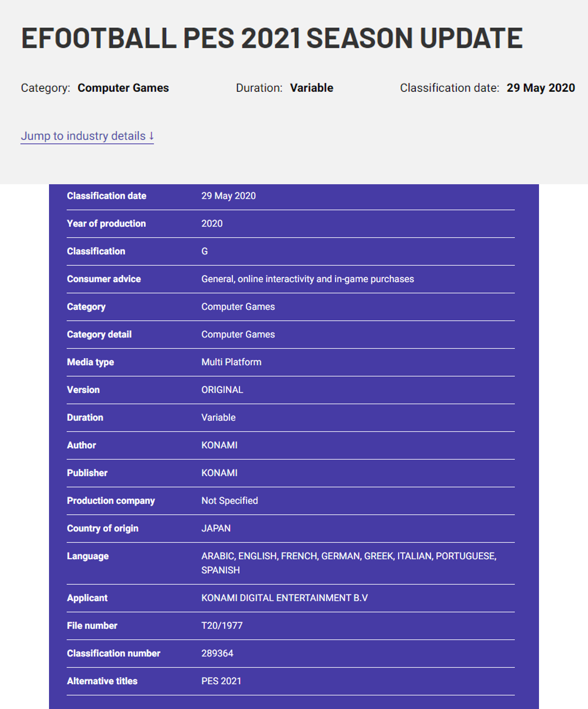
Task: Click the 'Year of production' label
Action: pyautogui.click(x=106, y=223)
